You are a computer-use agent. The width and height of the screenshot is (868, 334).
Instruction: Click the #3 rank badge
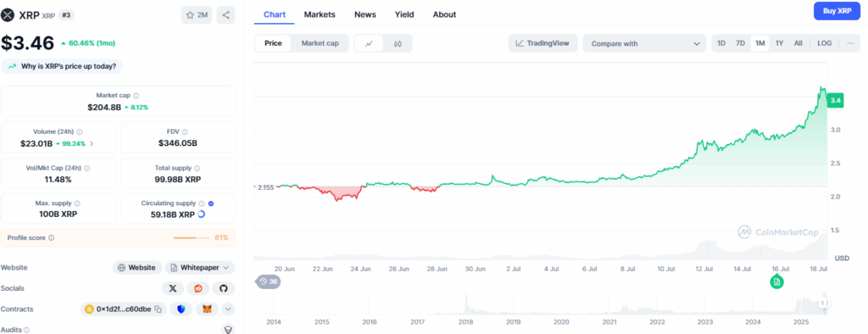pyautogui.click(x=66, y=15)
